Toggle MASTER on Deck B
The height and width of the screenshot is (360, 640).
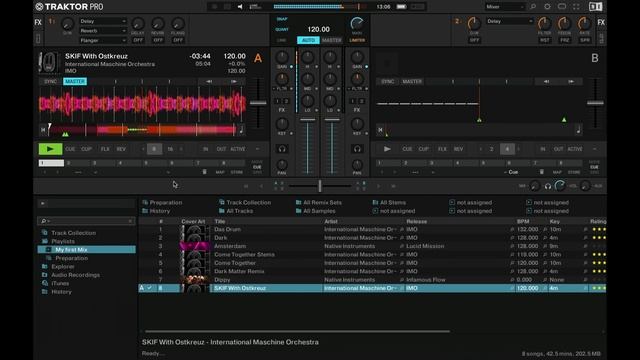412,82
